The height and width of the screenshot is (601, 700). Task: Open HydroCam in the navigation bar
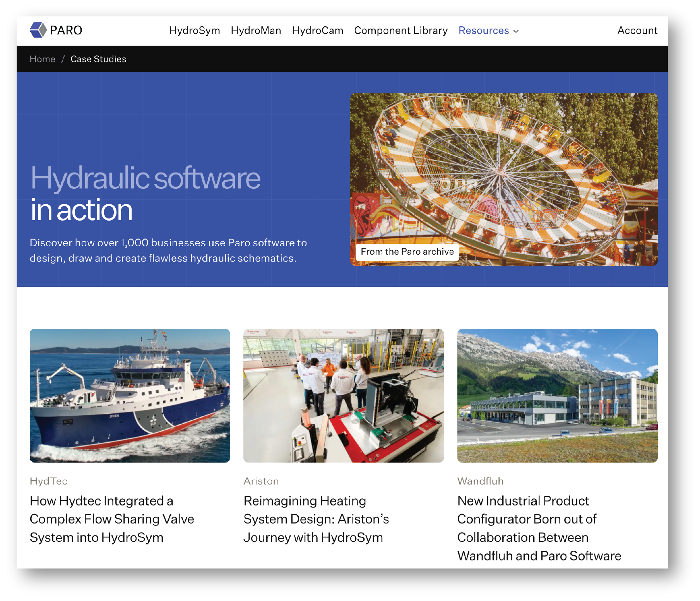318,31
